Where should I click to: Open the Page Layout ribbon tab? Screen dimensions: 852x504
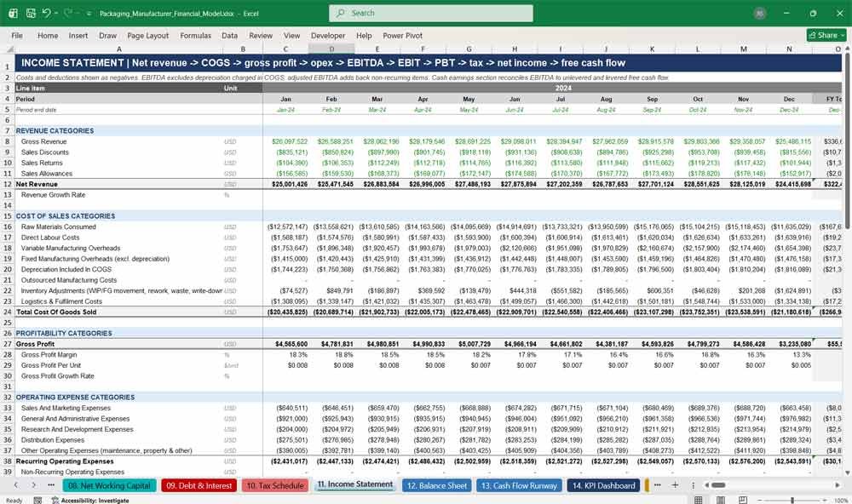(x=147, y=35)
